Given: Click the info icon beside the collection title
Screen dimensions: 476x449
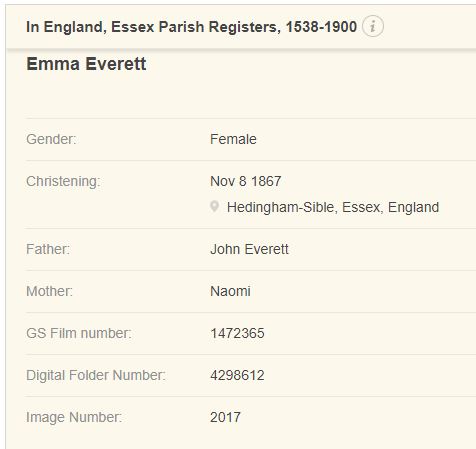Looking at the screenshot, I should (x=373, y=26).
